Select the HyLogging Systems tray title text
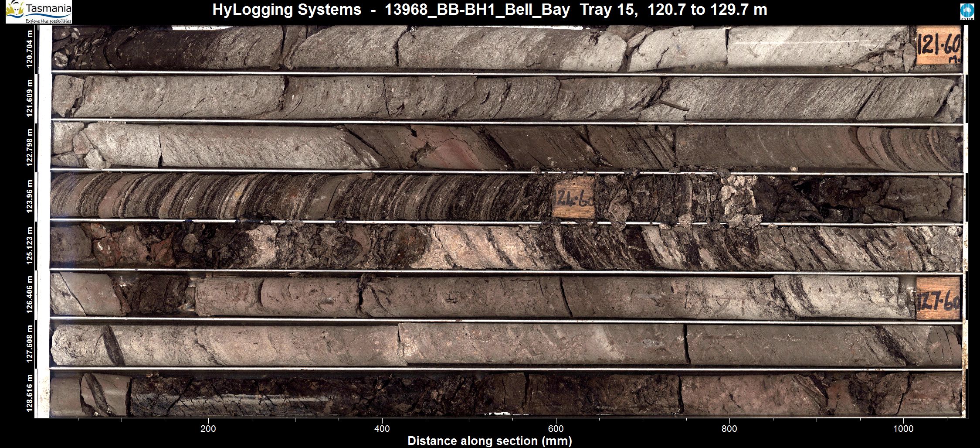The height and width of the screenshot is (448, 980). click(x=489, y=10)
